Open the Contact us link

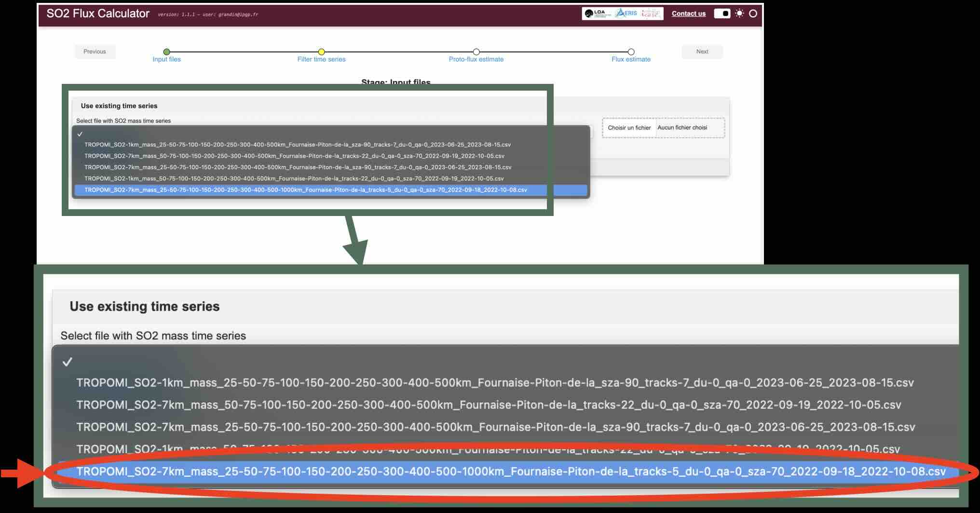pyautogui.click(x=688, y=13)
